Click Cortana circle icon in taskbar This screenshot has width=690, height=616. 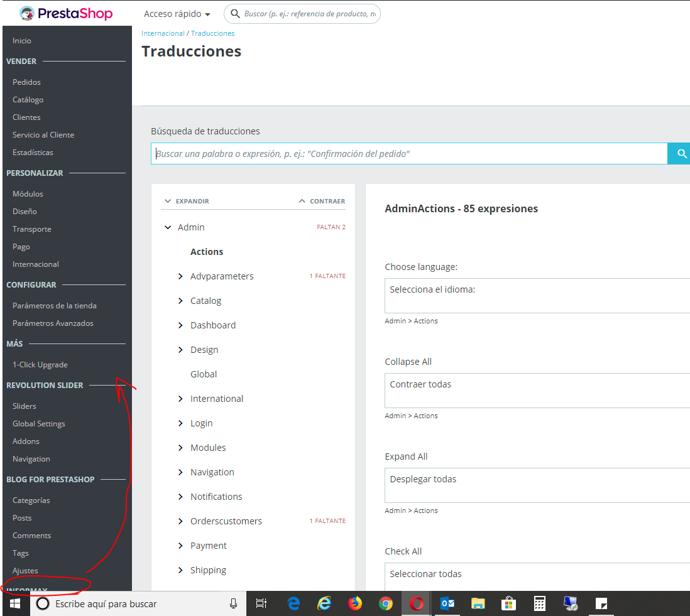[x=43, y=603]
